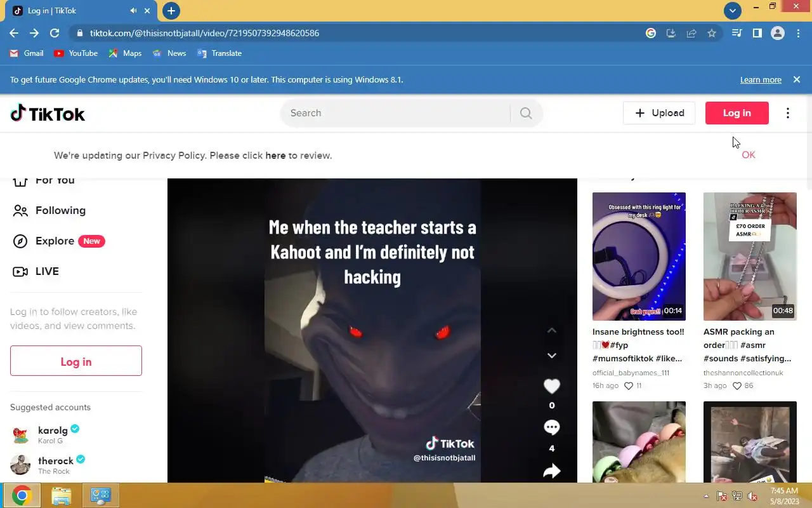The image size is (812, 508).
Task: Click official_babynames_111 username
Action: point(631,373)
